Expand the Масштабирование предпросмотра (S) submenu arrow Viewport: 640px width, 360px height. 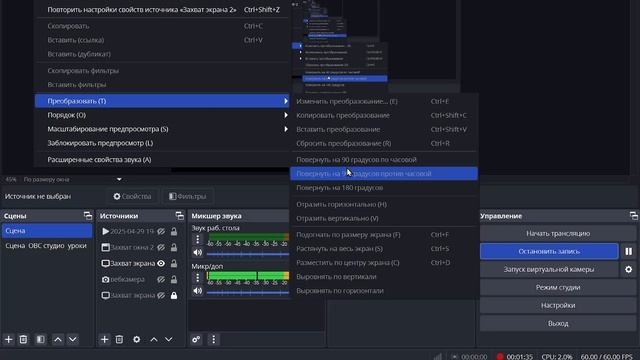click(x=286, y=129)
